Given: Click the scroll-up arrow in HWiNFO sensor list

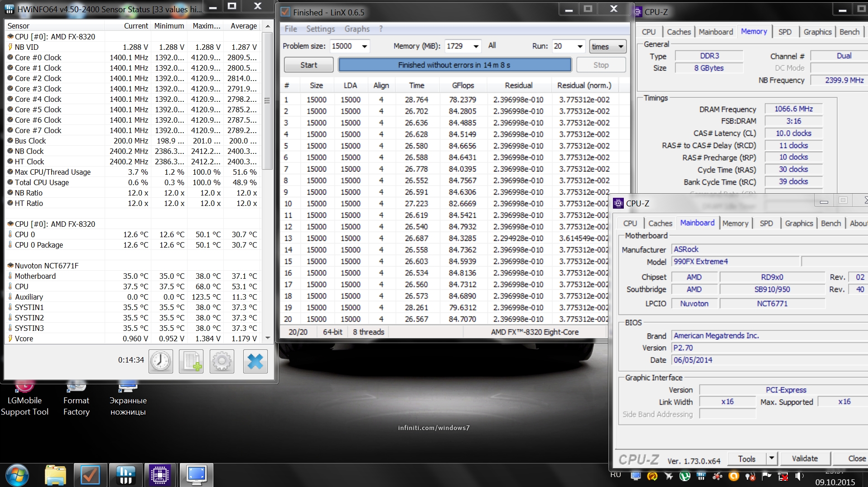Looking at the screenshot, I should tap(267, 26).
